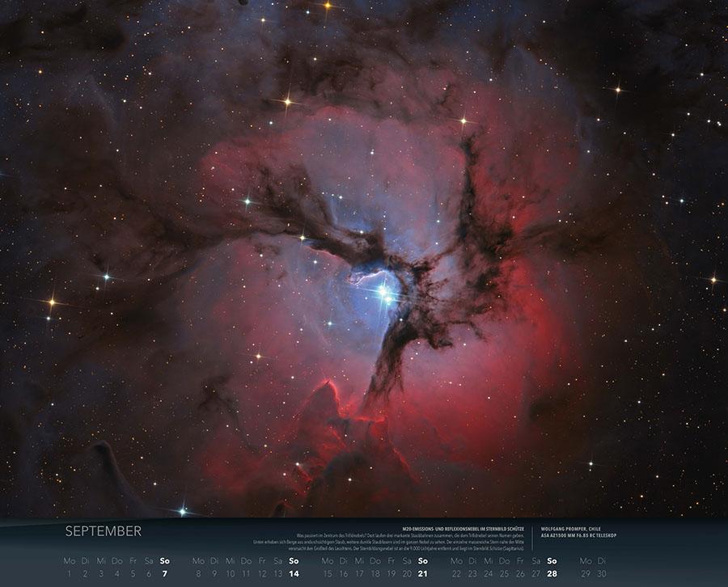Click the ASA AZ1500 telescope info text
Screen dimensions: 728x587
(x=578, y=536)
